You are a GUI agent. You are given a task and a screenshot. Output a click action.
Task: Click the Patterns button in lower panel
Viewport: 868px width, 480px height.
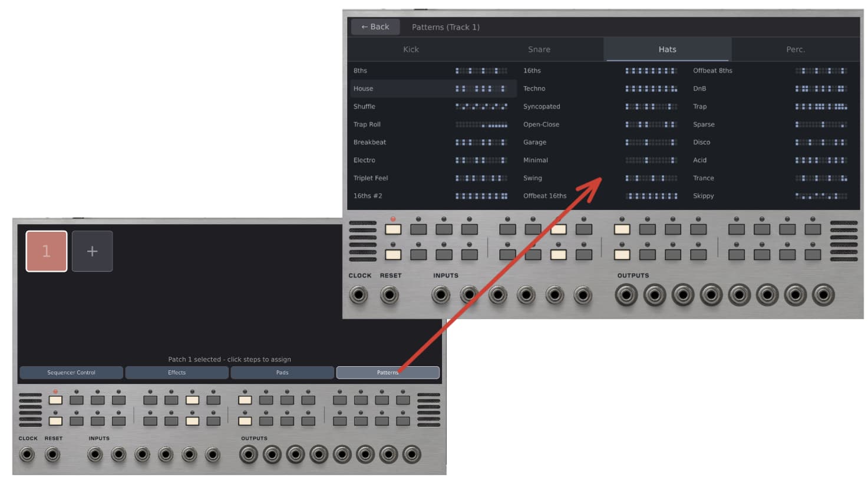tap(387, 373)
